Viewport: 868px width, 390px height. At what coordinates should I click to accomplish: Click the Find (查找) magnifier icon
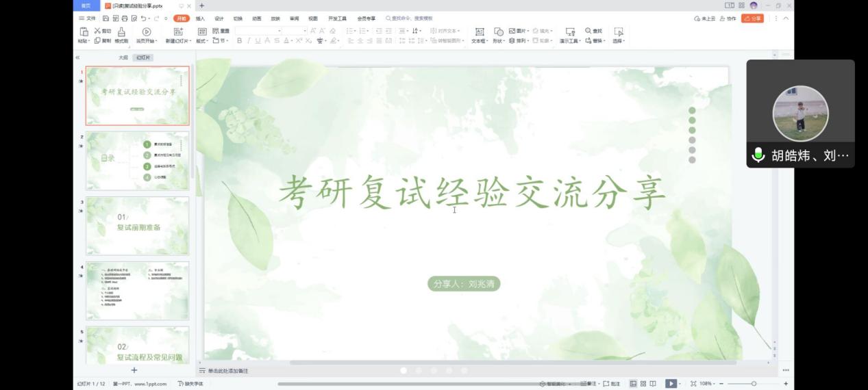[x=588, y=31]
